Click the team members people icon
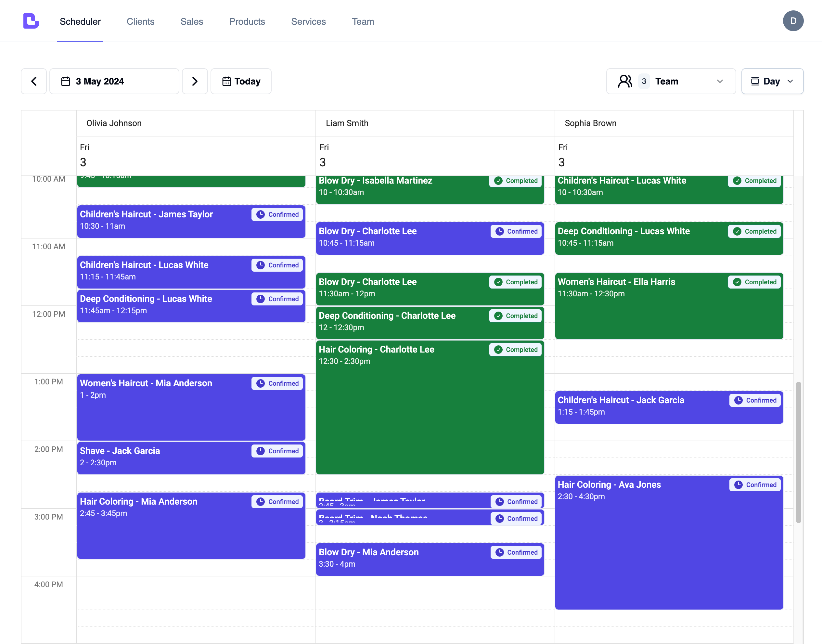Screen dimensions: 822x644 pyautogui.click(x=625, y=82)
